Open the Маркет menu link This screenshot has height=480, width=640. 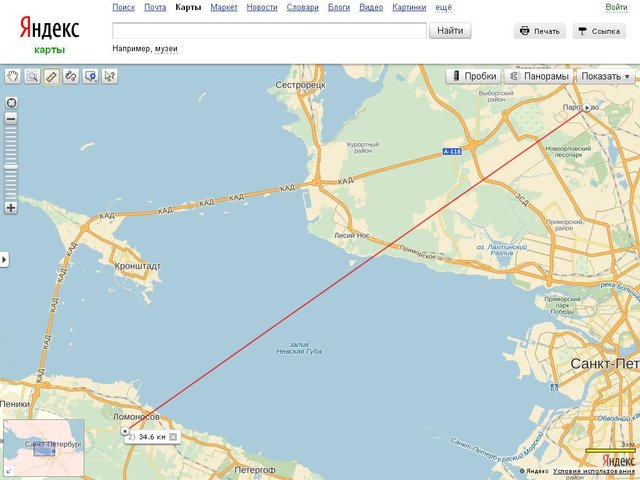pyautogui.click(x=224, y=7)
